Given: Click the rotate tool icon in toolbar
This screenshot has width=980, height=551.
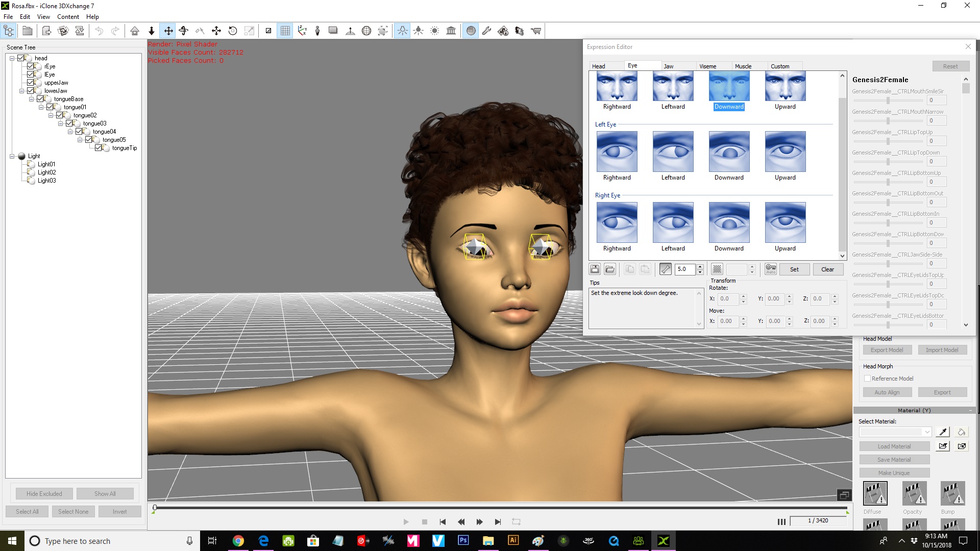Looking at the screenshot, I should (x=233, y=31).
